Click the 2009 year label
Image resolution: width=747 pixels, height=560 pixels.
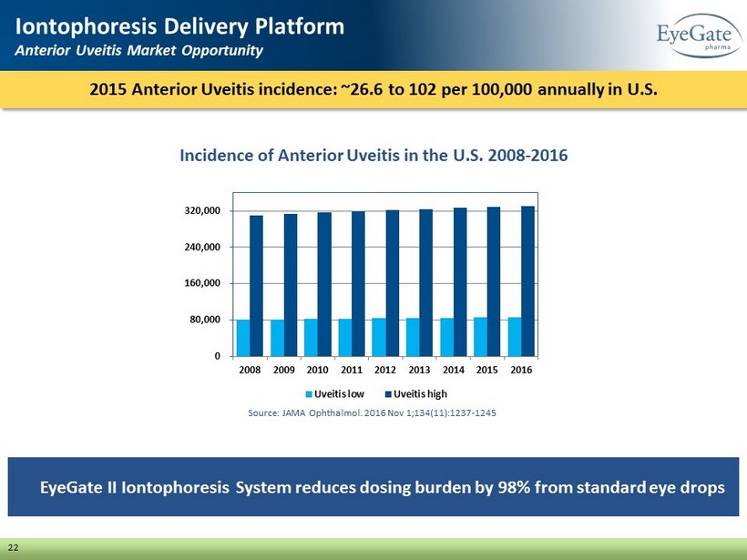point(284,370)
